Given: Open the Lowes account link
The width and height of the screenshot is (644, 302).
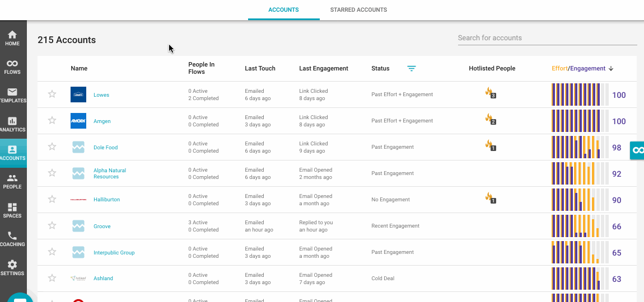Looking at the screenshot, I should [101, 95].
